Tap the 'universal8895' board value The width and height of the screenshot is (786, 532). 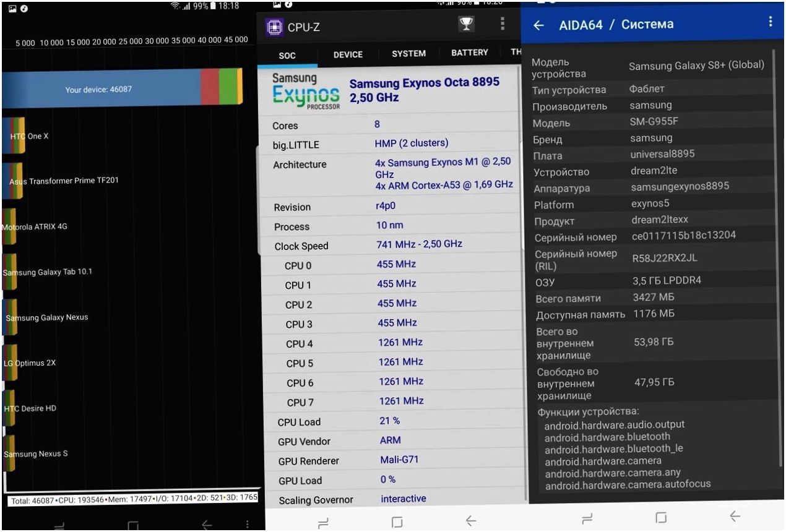point(662,154)
